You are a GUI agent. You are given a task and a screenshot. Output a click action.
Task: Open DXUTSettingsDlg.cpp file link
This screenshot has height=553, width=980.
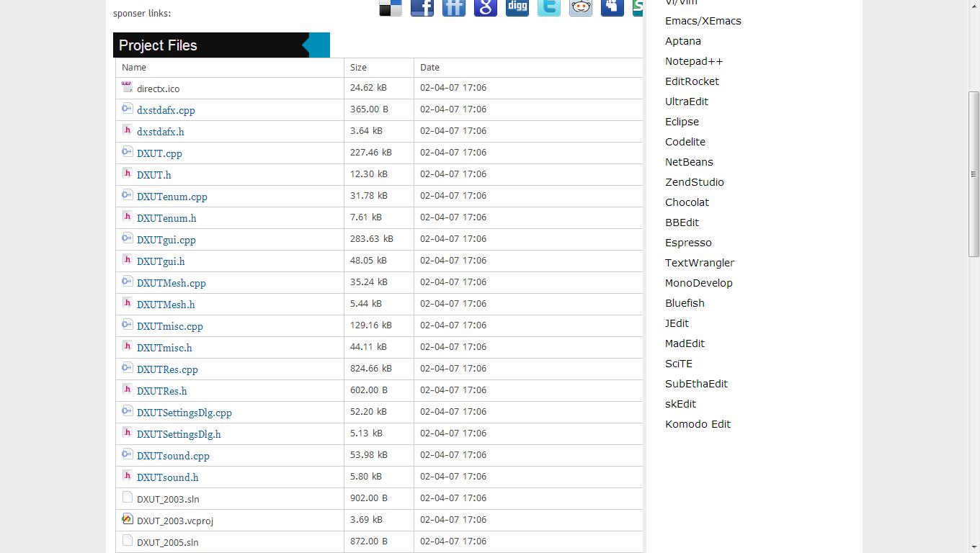pos(184,413)
